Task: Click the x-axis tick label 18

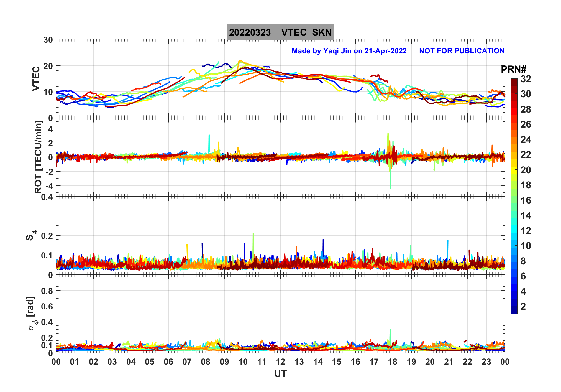Action: [393, 362]
